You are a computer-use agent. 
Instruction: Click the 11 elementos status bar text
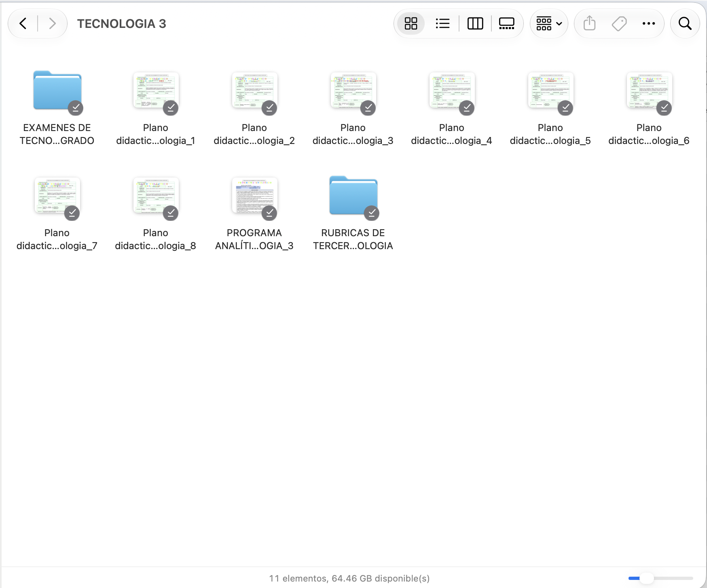point(349,578)
